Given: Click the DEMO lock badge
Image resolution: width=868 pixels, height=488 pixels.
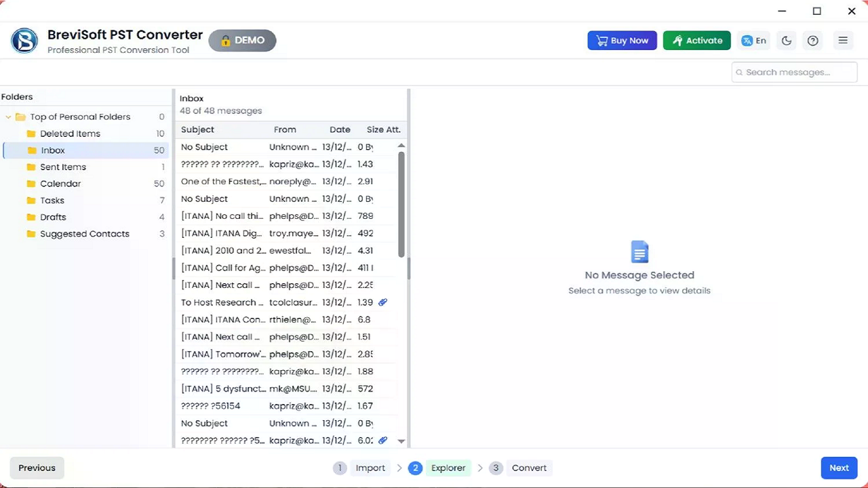Looking at the screenshot, I should coord(242,41).
